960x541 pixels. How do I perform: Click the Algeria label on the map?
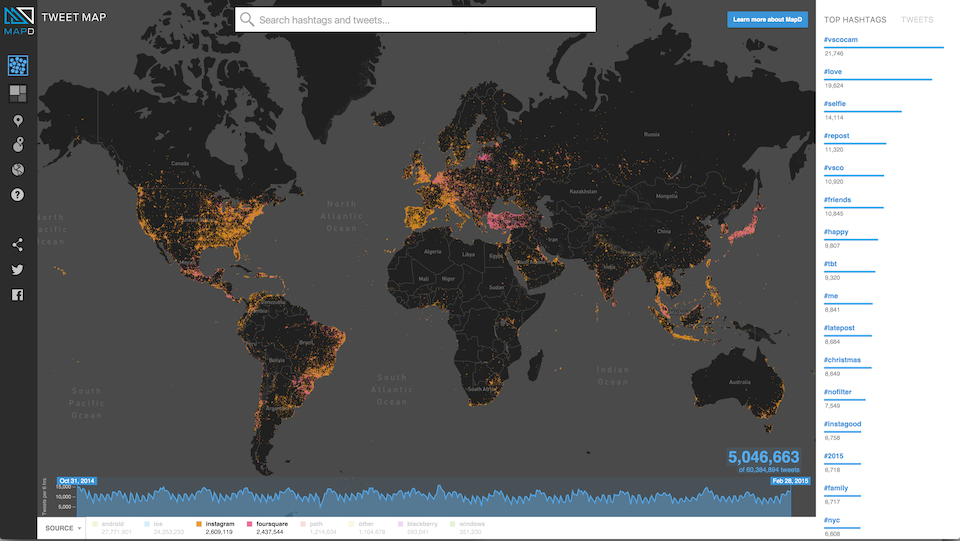coord(432,252)
